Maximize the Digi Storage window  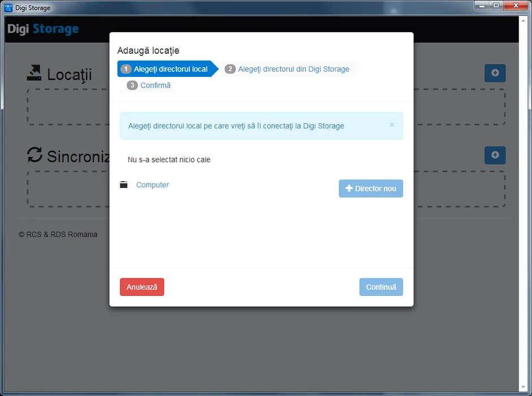(496, 6)
